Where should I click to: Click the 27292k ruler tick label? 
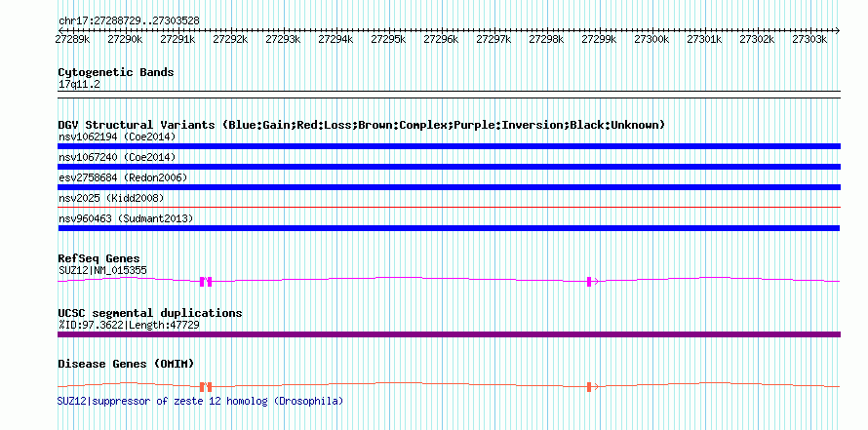[x=230, y=39]
